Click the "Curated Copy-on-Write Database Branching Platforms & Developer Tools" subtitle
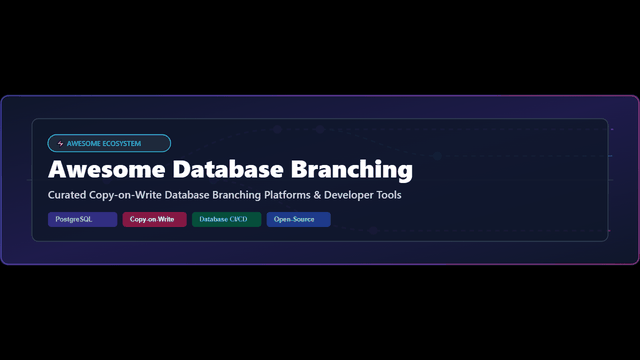Screen dimensions: 640x360 [x=224, y=195]
